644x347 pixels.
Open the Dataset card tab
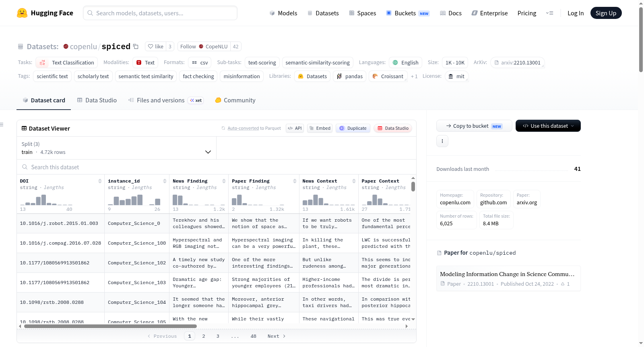(x=44, y=100)
